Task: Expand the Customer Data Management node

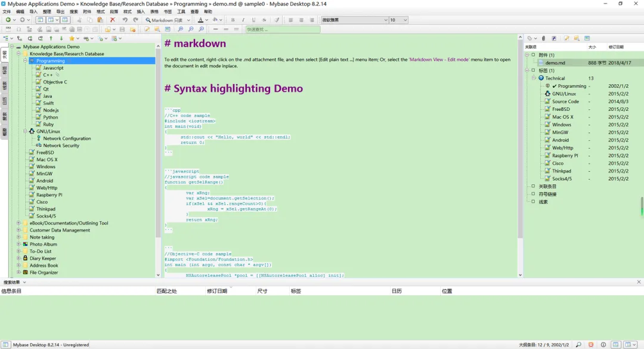Action: tap(18, 230)
